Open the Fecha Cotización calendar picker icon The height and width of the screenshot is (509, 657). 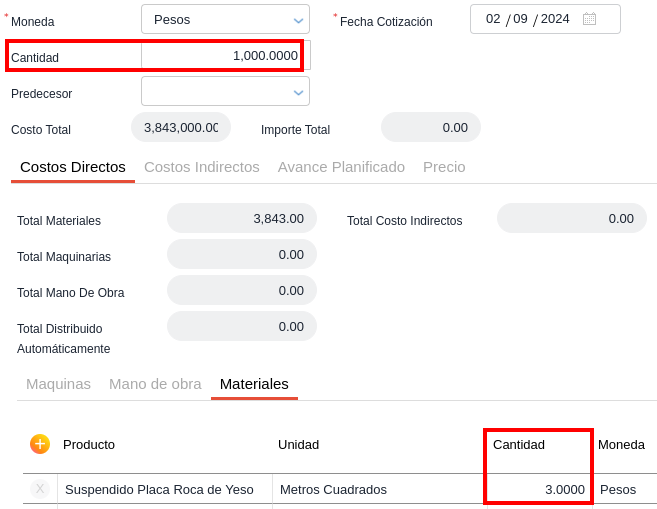pyautogui.click(x=589, y=19)
